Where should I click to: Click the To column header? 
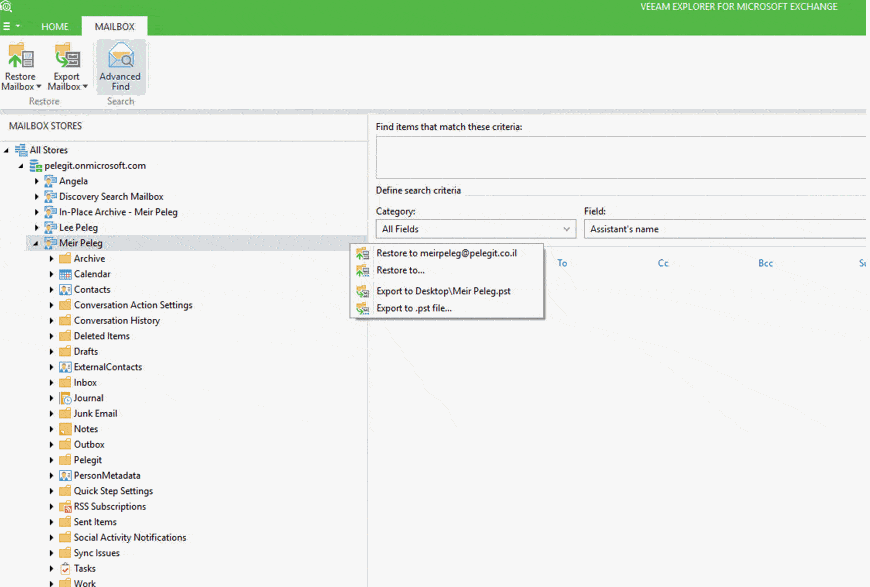[562, 263]
